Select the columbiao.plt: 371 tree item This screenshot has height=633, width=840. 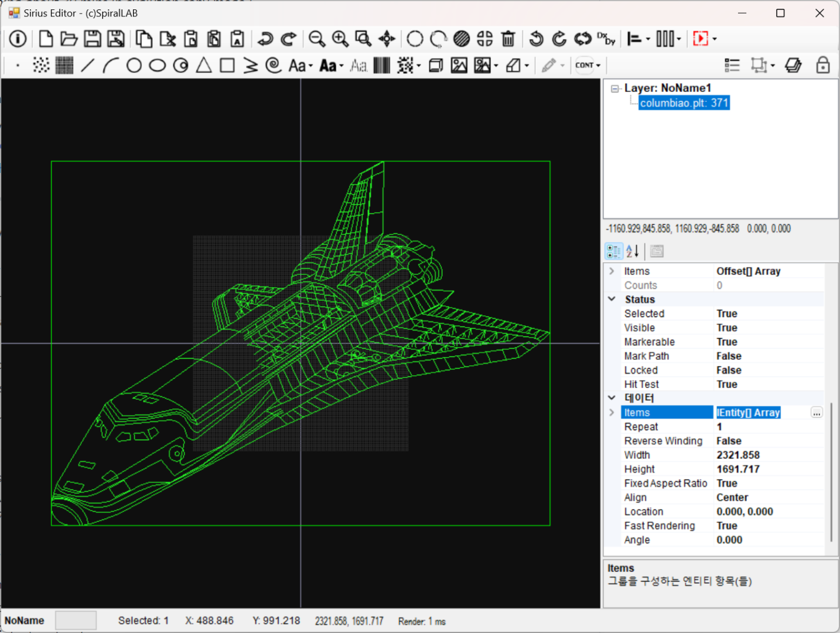click(684, 103)
